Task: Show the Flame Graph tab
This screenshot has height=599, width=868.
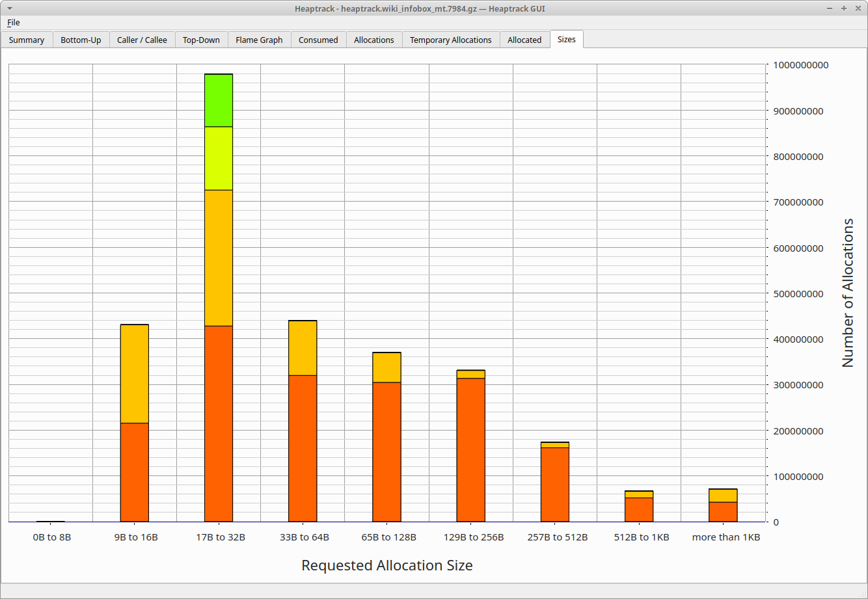Action: [x=259, y=40]
